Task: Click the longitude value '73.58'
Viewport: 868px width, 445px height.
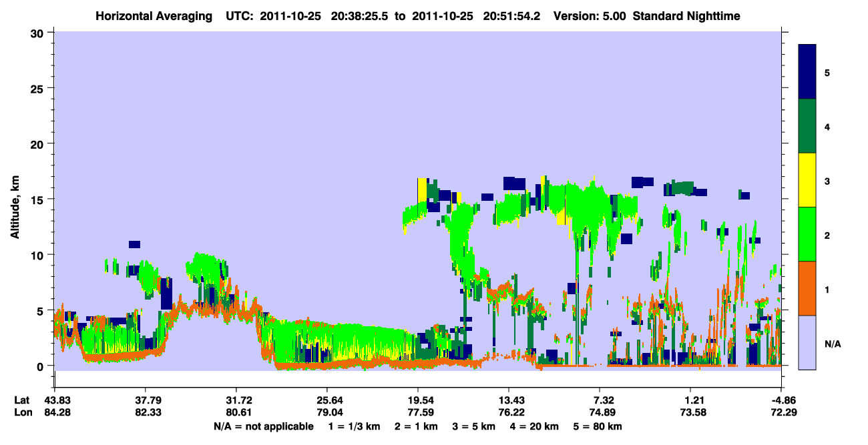Action: (692, 412)
